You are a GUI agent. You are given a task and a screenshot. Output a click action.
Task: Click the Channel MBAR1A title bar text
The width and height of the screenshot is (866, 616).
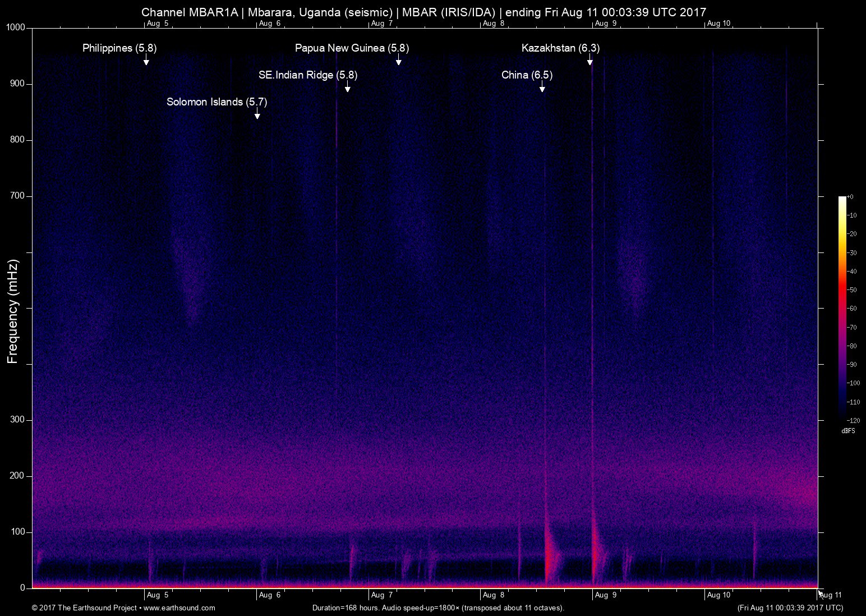click(x=423, y=12)
